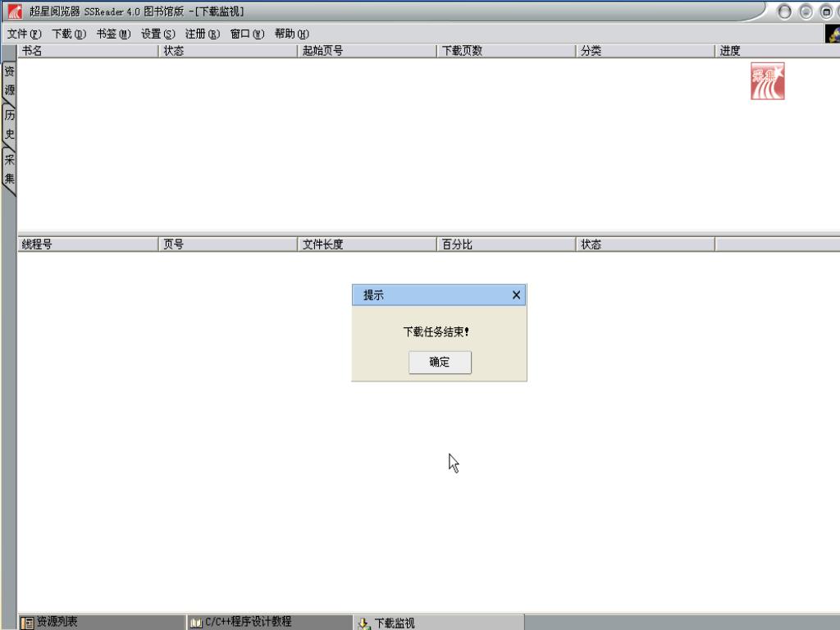The width and height of the screenshot is (840, 630).
Task: Click the 进度 progress column header
Action: [x=776, y=51]
